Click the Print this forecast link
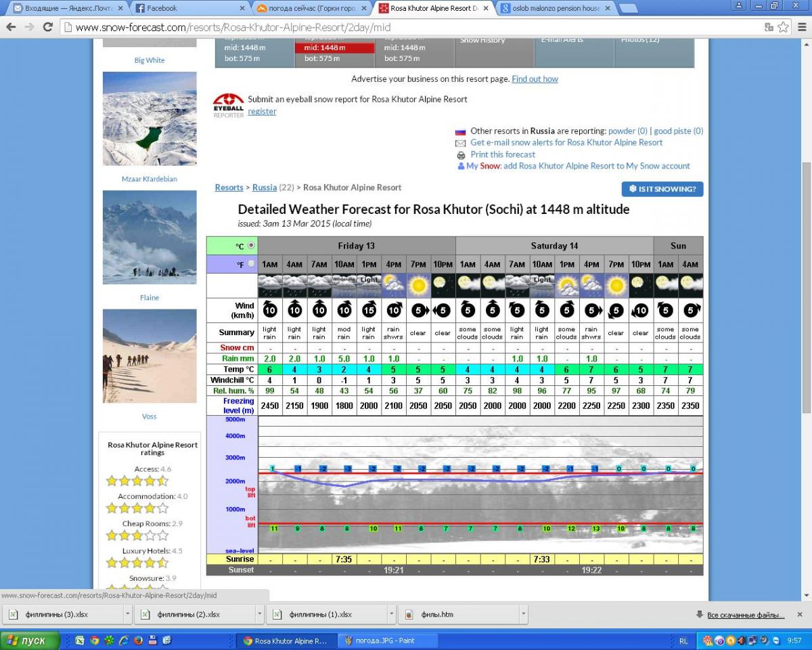 (x=503, y=155)
